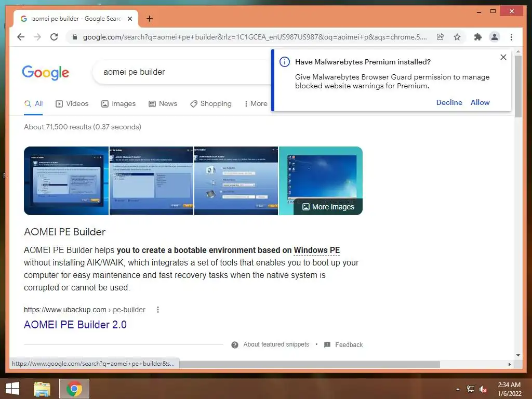Open the taskbar clock showing 2:34 AM
The image size is (532, 399).
(x=509, y=389)
